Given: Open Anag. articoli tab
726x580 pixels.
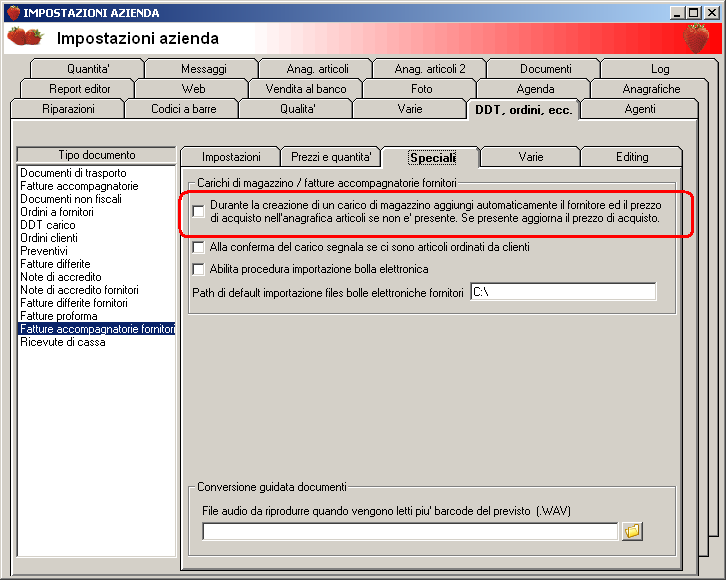Looking at the screenshot, I should coord(317,69).
